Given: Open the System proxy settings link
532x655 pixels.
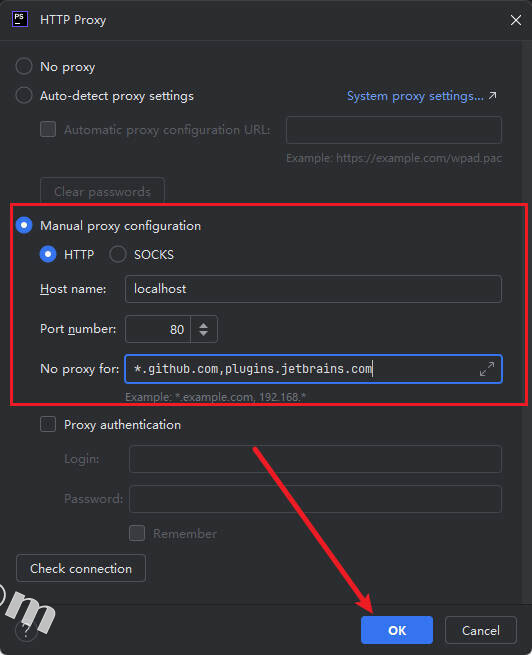Looking at the screenshot, I should pos(422,96).
